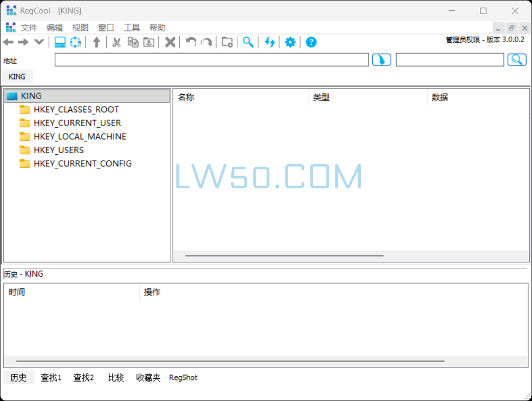Select the Back navigation arrow

(x=8, y=42)
